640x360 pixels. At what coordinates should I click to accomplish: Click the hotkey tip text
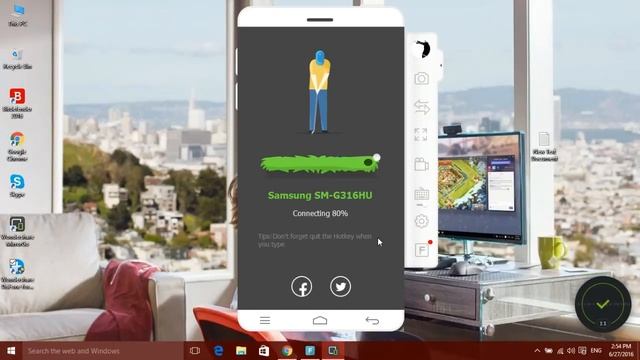click(315, 240)
